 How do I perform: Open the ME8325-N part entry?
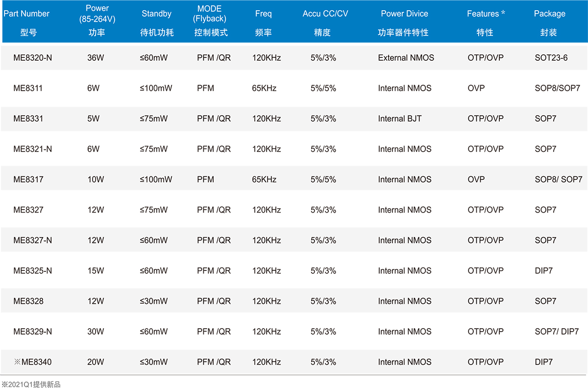click(32, 270)
